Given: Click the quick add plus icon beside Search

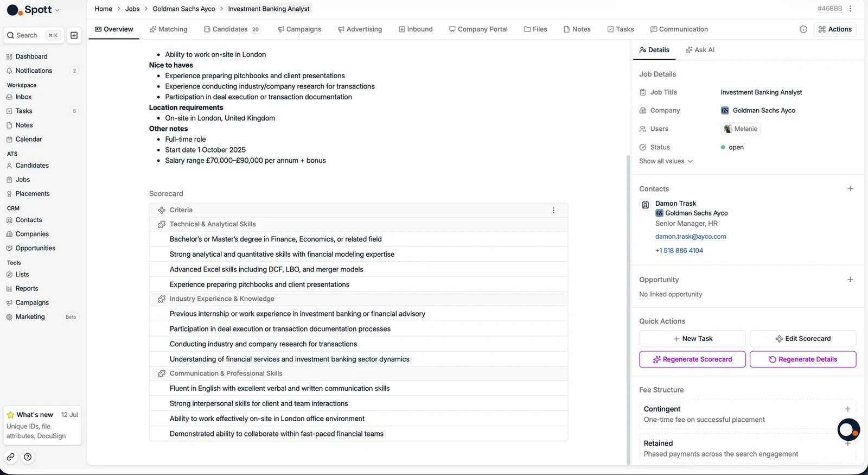Looking at the screenshot, I should pos(74,35).
